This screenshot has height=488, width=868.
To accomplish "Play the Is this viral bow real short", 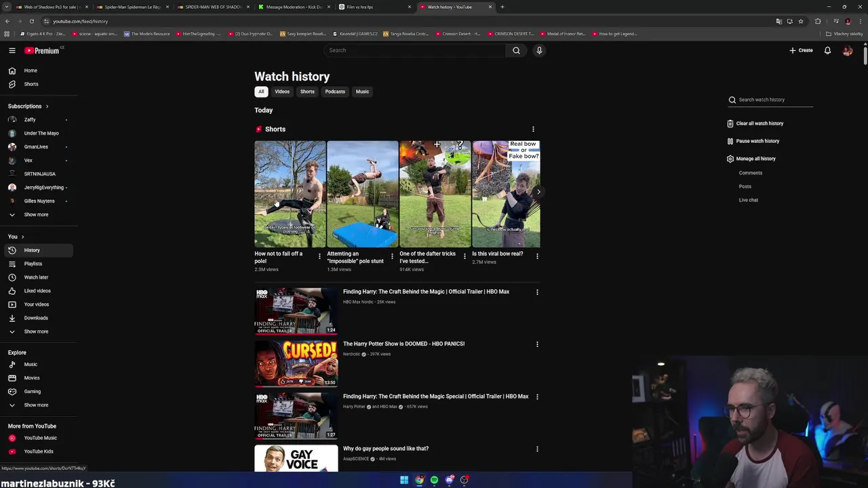I will (x=506, y=194).
